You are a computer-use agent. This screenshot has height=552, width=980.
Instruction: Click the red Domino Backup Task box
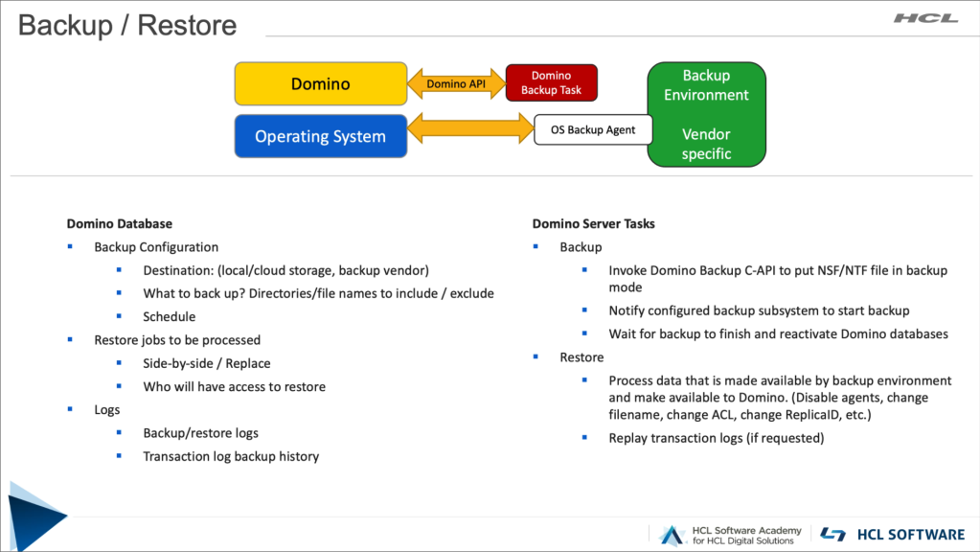pyautogui.click(x=551, y=83)
